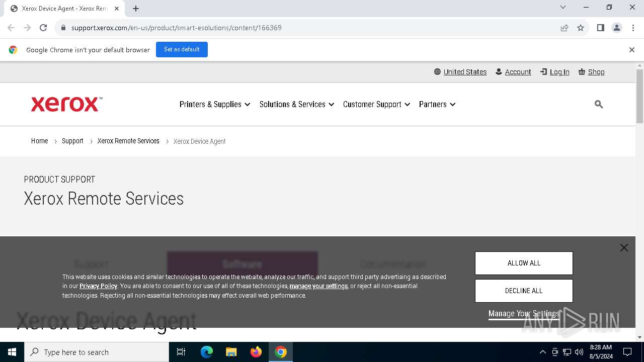The width and height of the screenshot is (644, 362).
Task: Open clock and date in taskbar
Action: coord(601,352)
